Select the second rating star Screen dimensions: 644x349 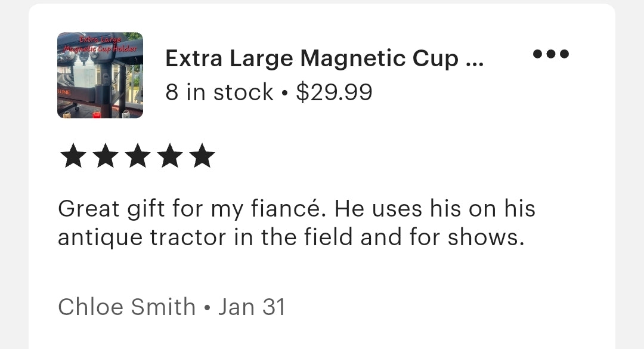(106, 155)
